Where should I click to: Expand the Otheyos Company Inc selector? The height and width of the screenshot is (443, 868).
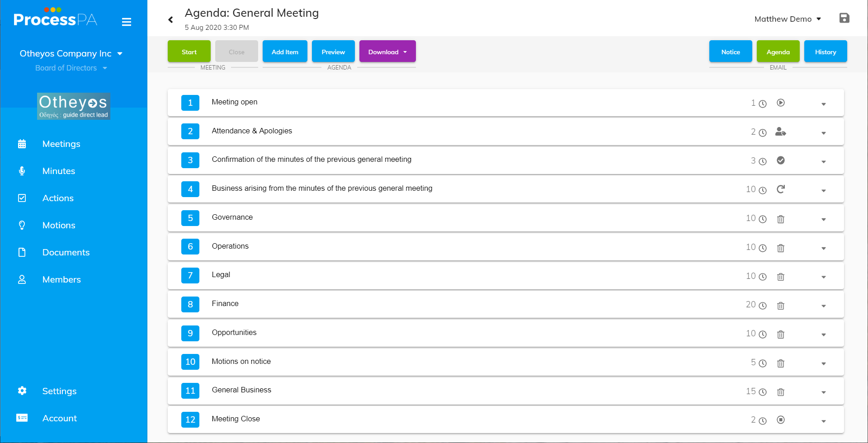[x=71, y=53]
